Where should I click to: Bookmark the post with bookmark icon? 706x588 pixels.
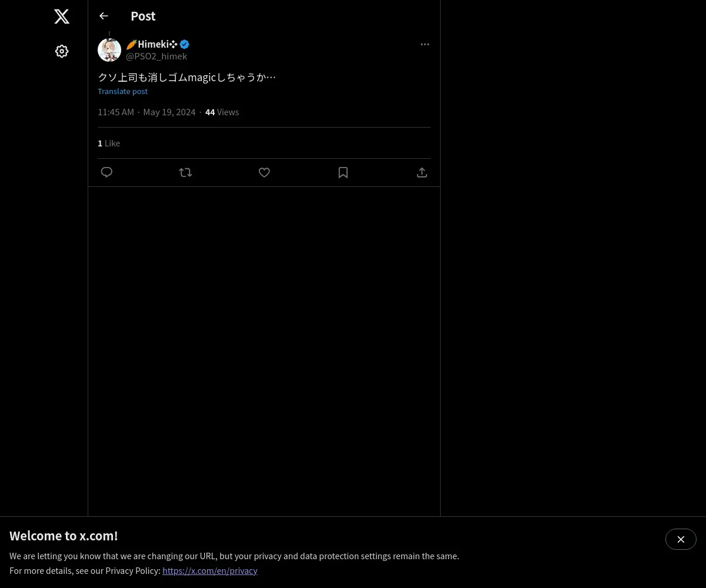(343, 172)
